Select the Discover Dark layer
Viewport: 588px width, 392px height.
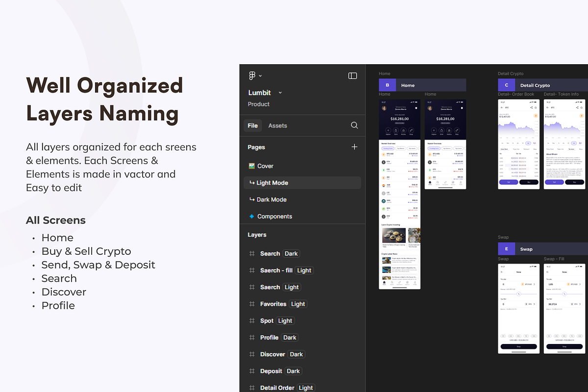(282, 354)
